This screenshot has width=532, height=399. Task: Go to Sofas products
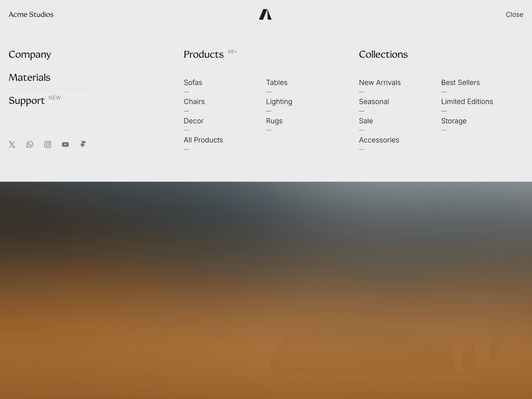click(x=193, y=83)
